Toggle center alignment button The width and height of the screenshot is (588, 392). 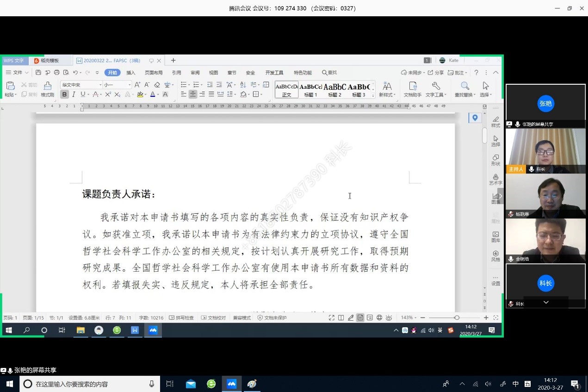pyautogui.click(x=193, y=94)
